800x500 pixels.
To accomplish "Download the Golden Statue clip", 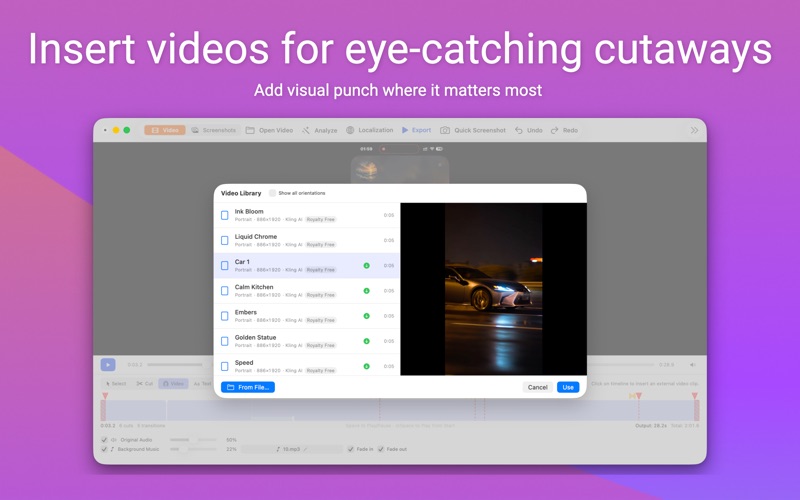I will [x=366, y=341].
